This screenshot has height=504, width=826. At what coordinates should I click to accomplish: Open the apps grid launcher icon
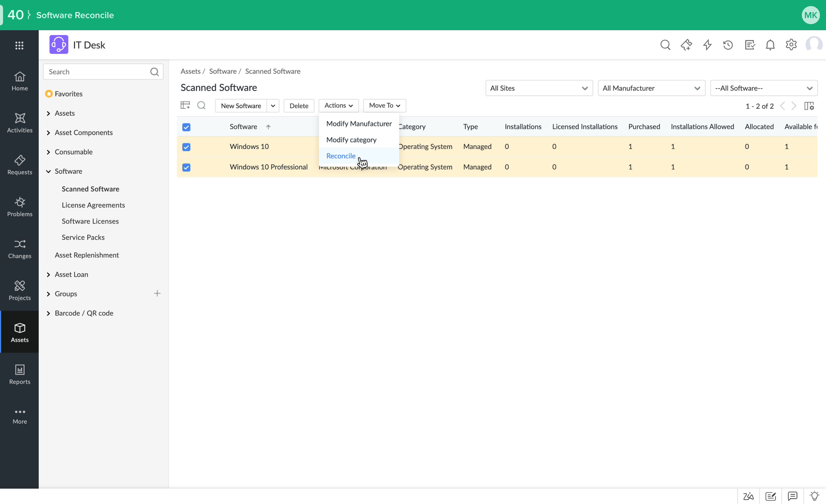[19, 45]
